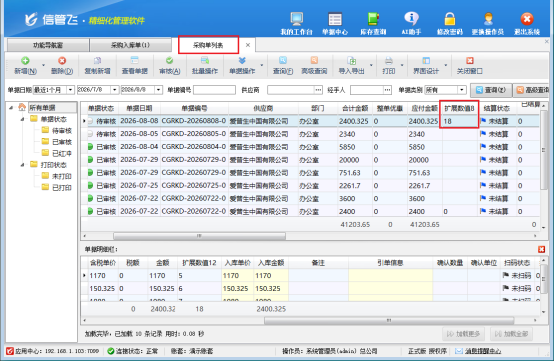Click 界面设计 toolbar button
554x362 pixels.
tap(426, 66)
